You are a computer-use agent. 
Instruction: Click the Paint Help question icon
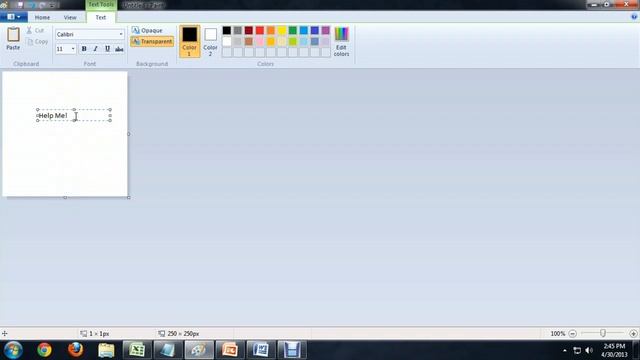(634, 17)
